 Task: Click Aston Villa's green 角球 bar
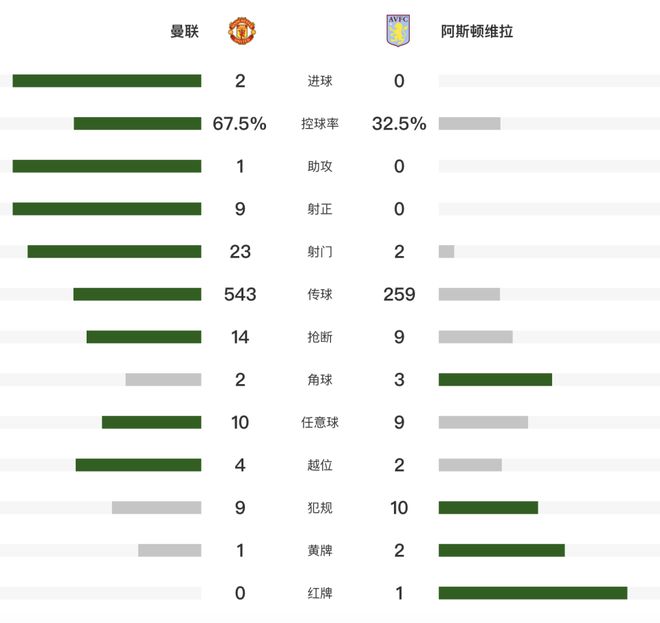[495, 380]
